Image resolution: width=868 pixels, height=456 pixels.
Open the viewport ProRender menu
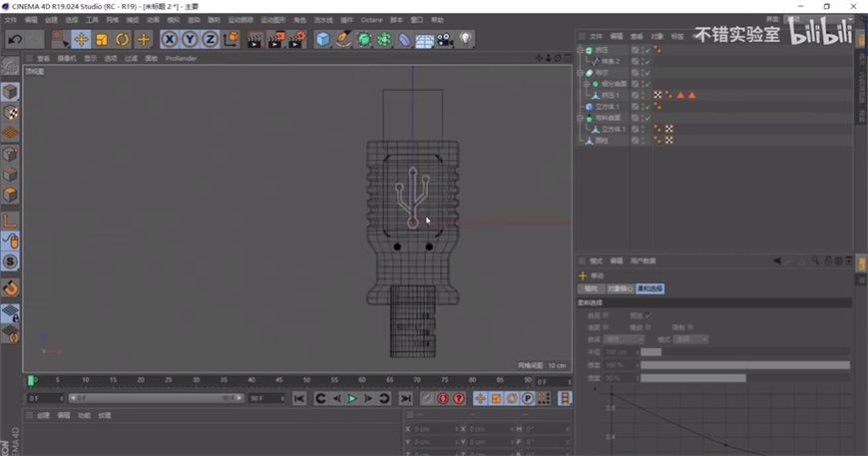(181, 58)
